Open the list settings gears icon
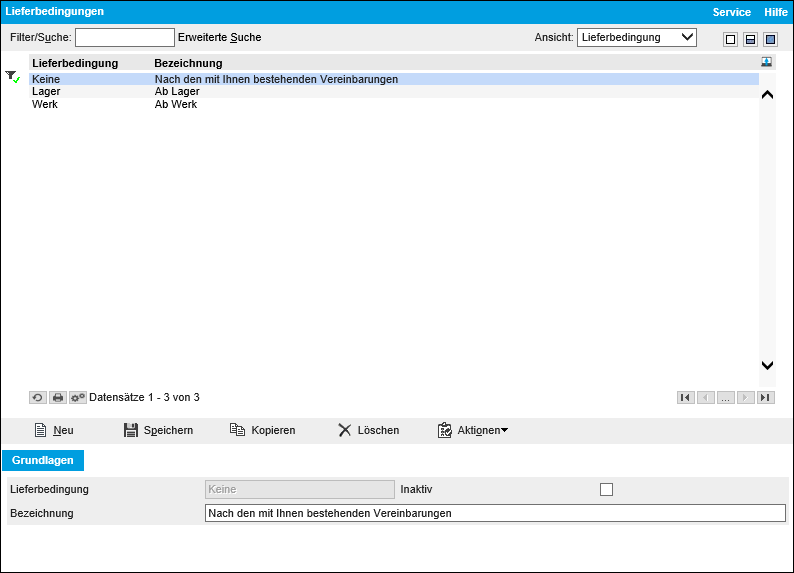 point(77,397)
